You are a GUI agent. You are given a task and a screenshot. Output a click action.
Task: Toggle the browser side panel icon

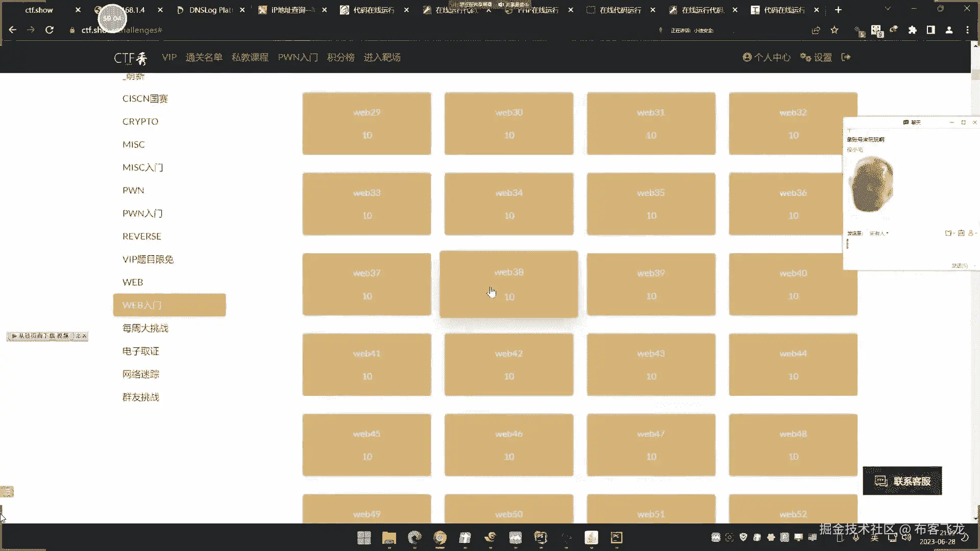pyautogui.click(x=931, y=30)
